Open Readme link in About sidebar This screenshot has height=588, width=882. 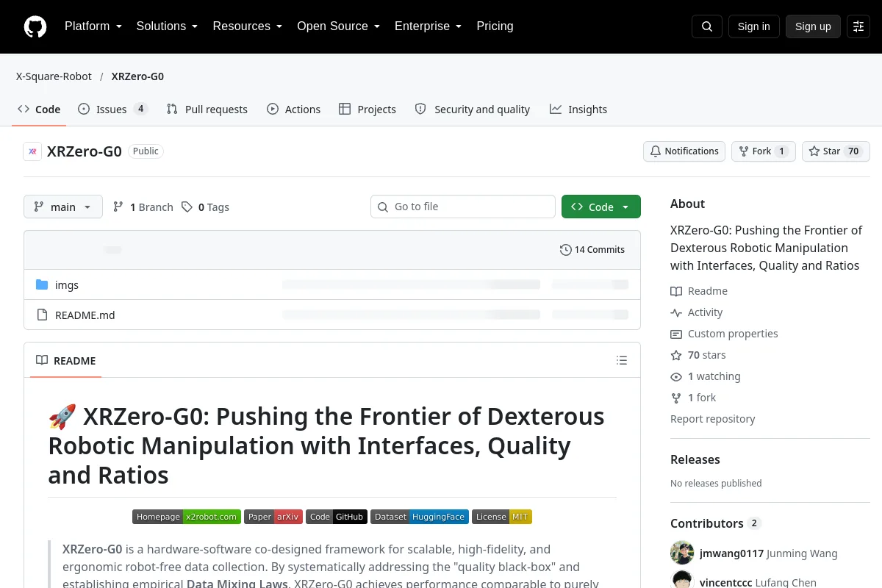tap(699, 291)
